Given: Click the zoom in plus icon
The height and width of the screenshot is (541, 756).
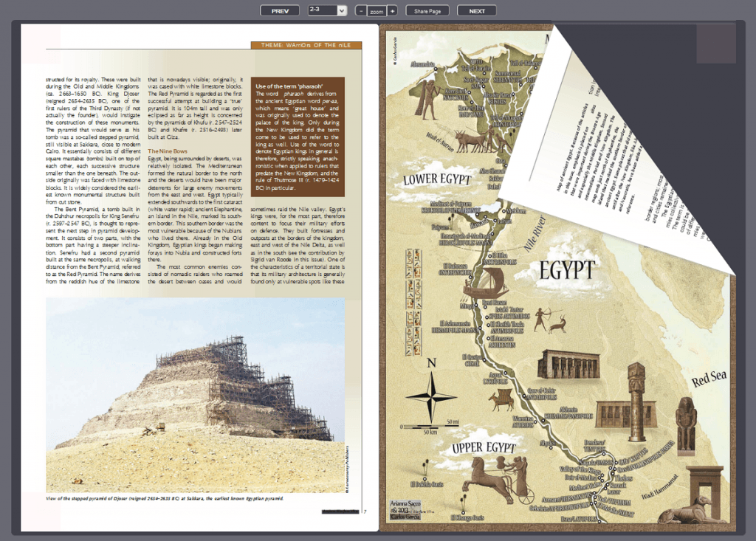Looking at the screenshot, I should (394, 10).
